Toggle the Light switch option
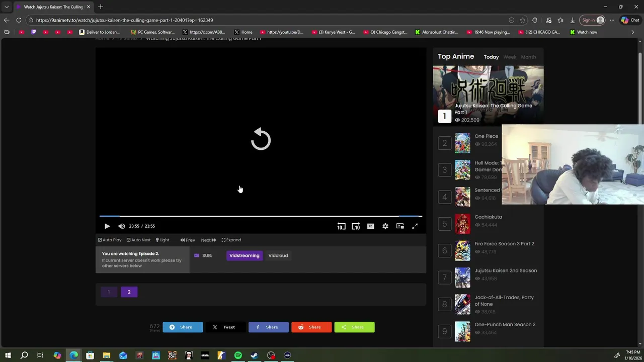Viewport: 644px width, 362px height. tap(163, 240)
